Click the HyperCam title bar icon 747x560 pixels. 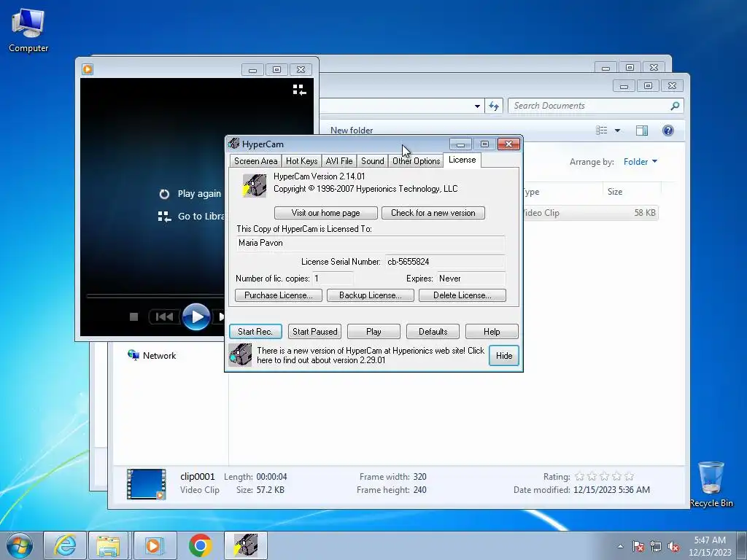click(x=233, y=144)
